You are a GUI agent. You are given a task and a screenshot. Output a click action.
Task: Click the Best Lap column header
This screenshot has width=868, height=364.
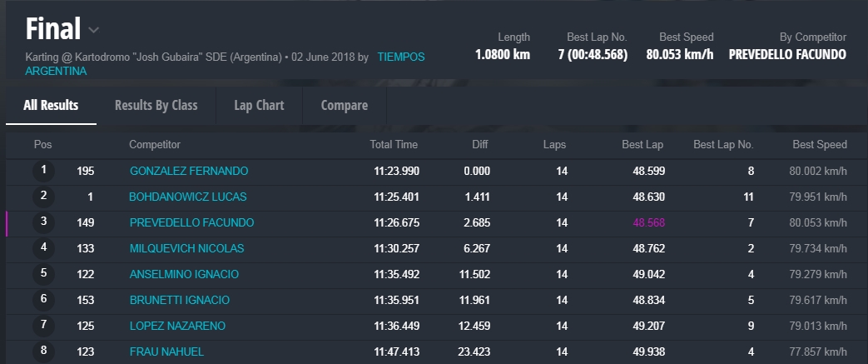tap(642, 145)
